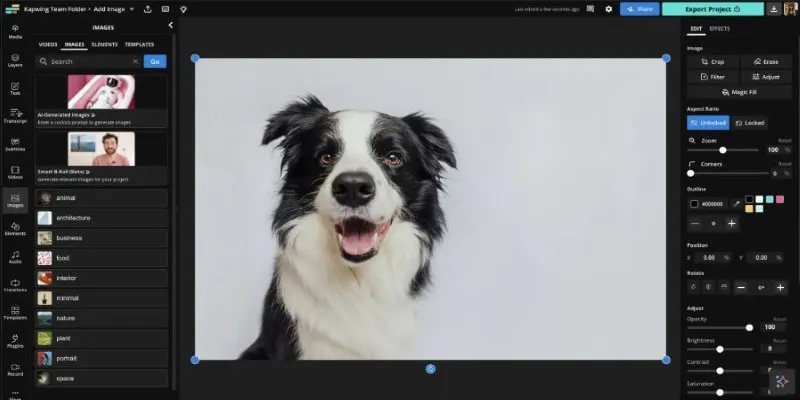Click the Erase button
This screenshot has height=400, width=800.
766,62
